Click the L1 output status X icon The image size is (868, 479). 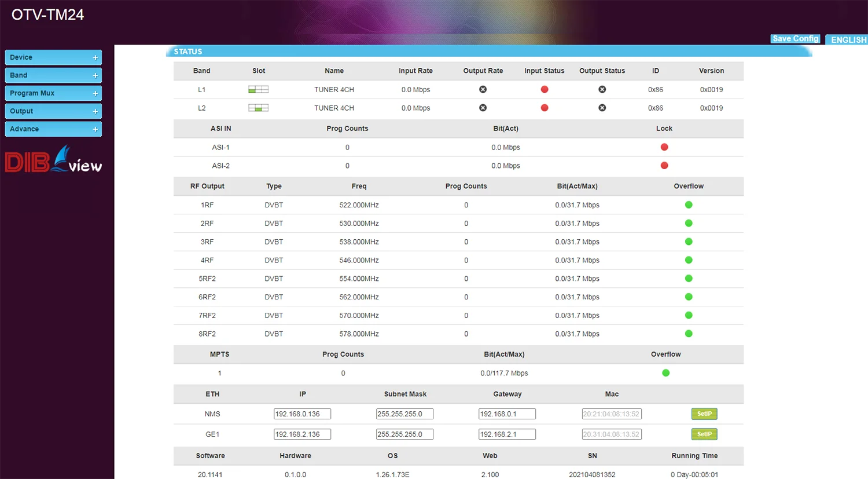[x=602, y=89]
